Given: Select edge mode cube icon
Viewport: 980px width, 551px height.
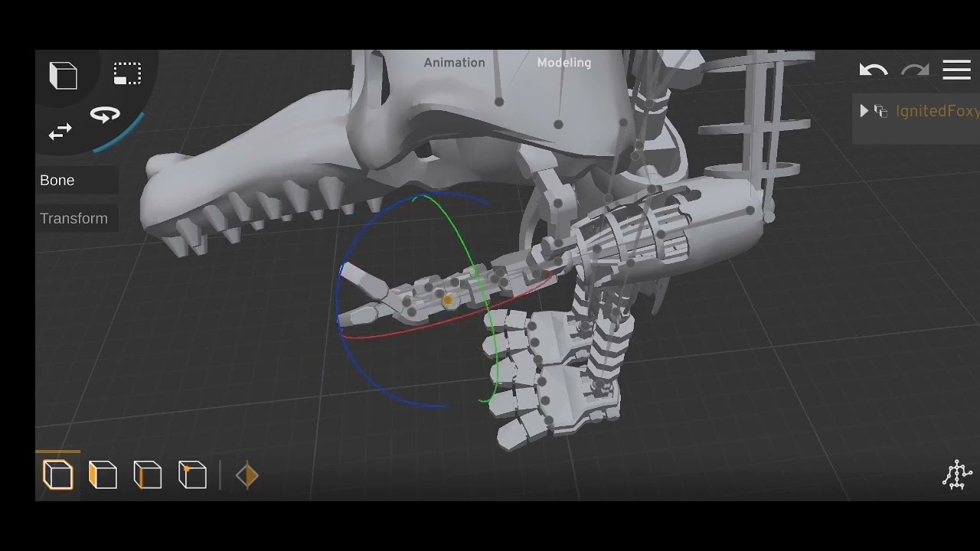Looking at the screenshot, I should tap(147, 475).
